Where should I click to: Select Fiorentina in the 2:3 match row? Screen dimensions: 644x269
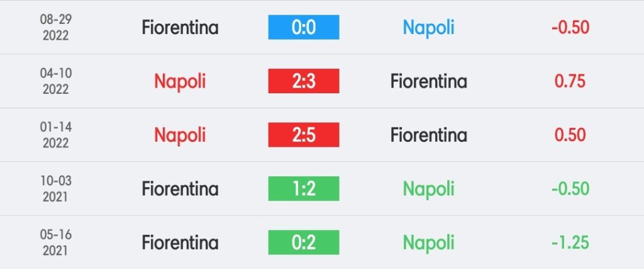click(x=428, y=81)
